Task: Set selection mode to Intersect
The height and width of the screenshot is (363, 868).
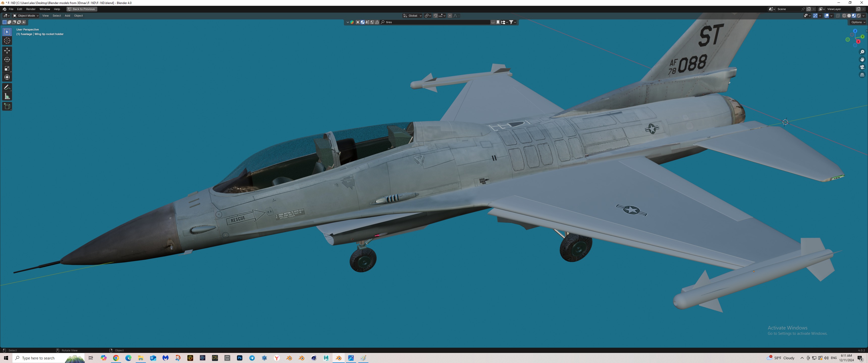Action: point(23,22)
